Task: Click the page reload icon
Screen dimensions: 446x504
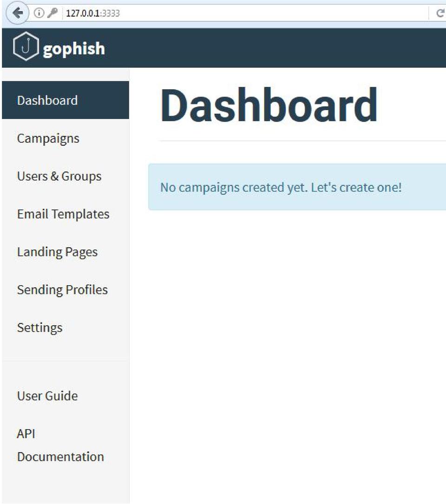Action: click(440, 13)
